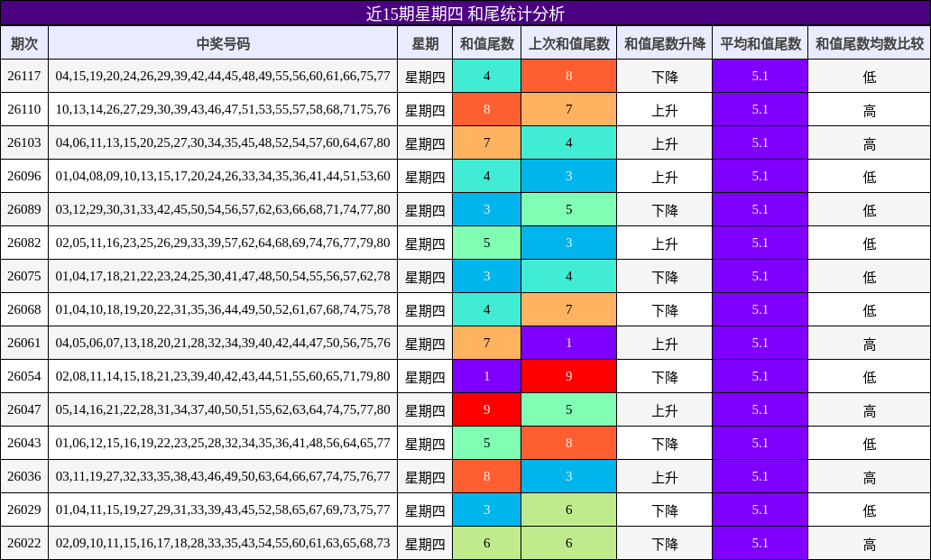Click the orange 和值尾数 cell 7 in row 26103
Screen dimensions: 931x560
487,143
